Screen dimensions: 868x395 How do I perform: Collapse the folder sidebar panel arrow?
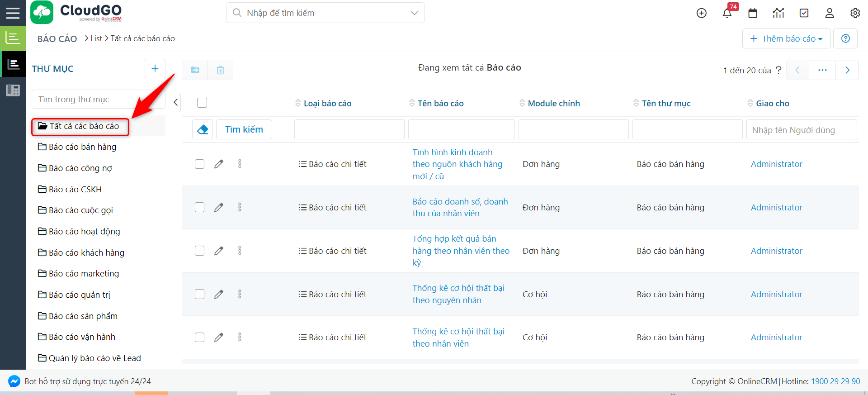[176, 103]
